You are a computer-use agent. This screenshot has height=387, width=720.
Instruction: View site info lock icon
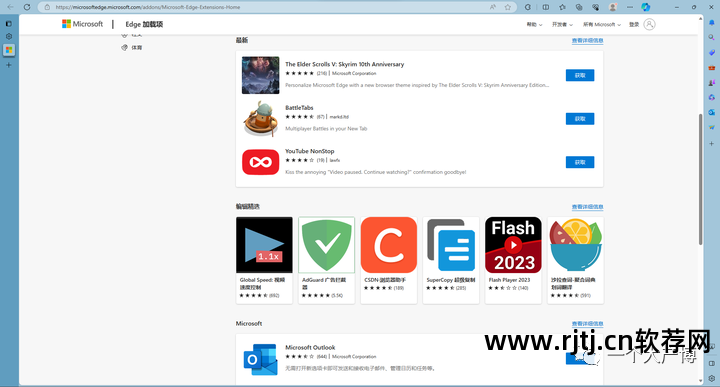47,7
